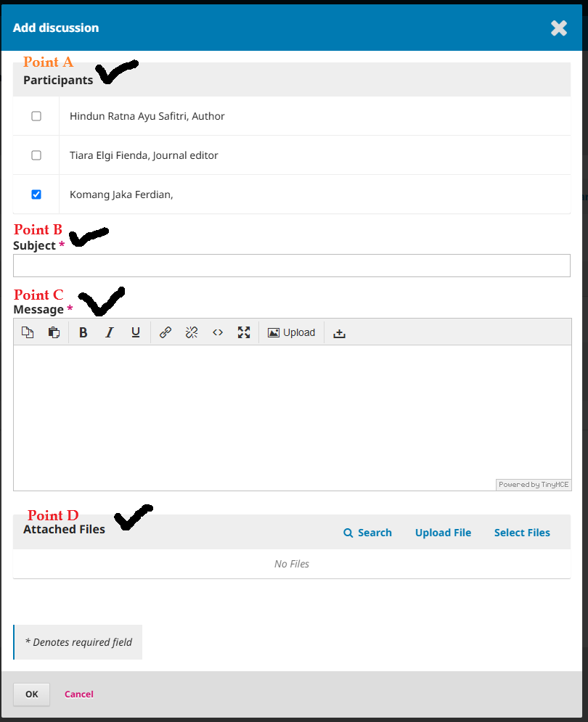Click the Select Files link
The height and width of the screenshot is (722, 588).
click(522, 533)
